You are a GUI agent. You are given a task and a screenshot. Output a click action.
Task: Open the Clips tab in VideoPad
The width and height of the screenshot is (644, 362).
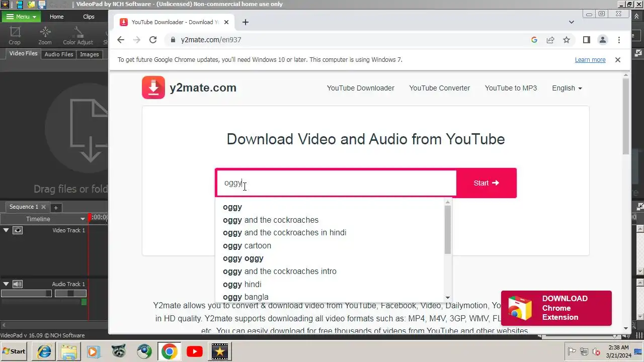[x=89, y=17]
